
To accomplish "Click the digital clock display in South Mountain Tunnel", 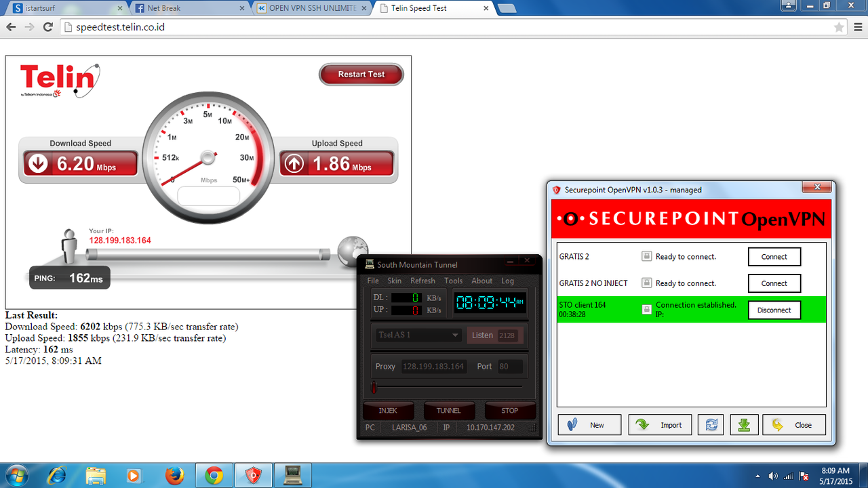I will tap(490, 303).
